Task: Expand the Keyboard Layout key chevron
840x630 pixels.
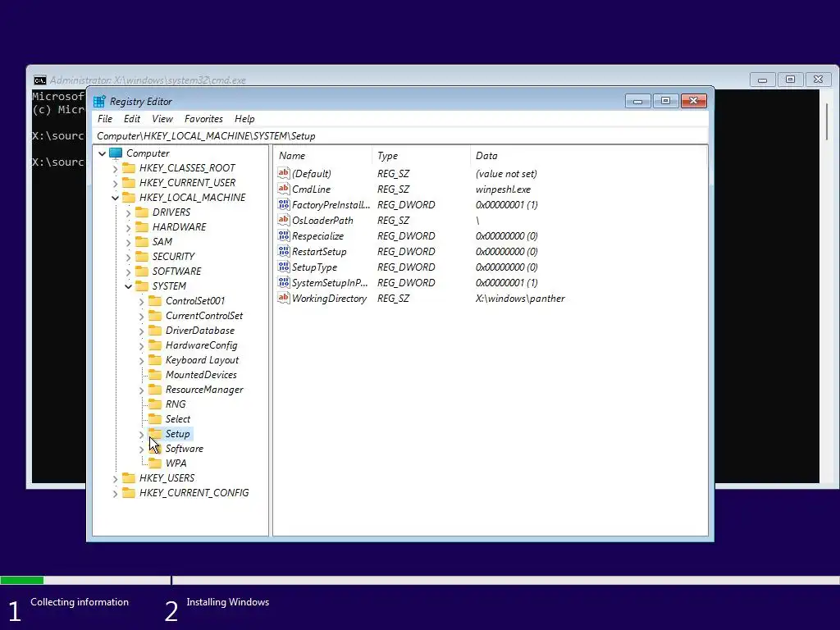Action: [x=141, y=361]
